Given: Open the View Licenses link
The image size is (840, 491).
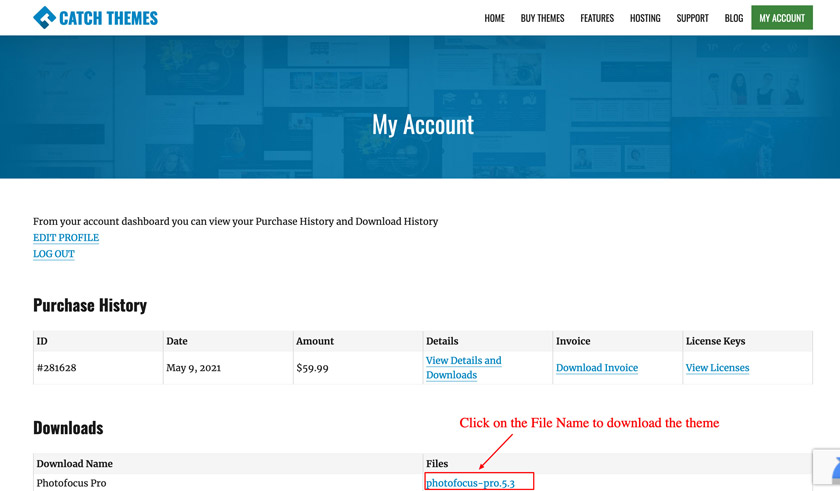Looking at the screenshot, I should pyautogui.click(x=717, y=368).
